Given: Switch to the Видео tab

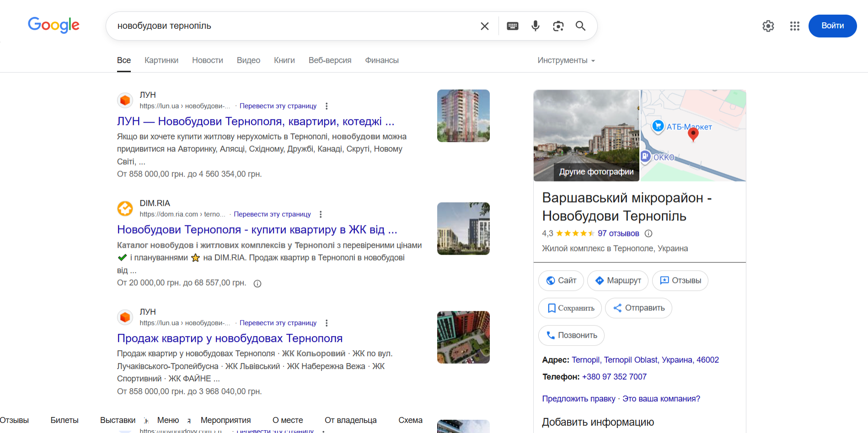Looking at the screenshot, I should pyautogui.click(x=248, y=60).
